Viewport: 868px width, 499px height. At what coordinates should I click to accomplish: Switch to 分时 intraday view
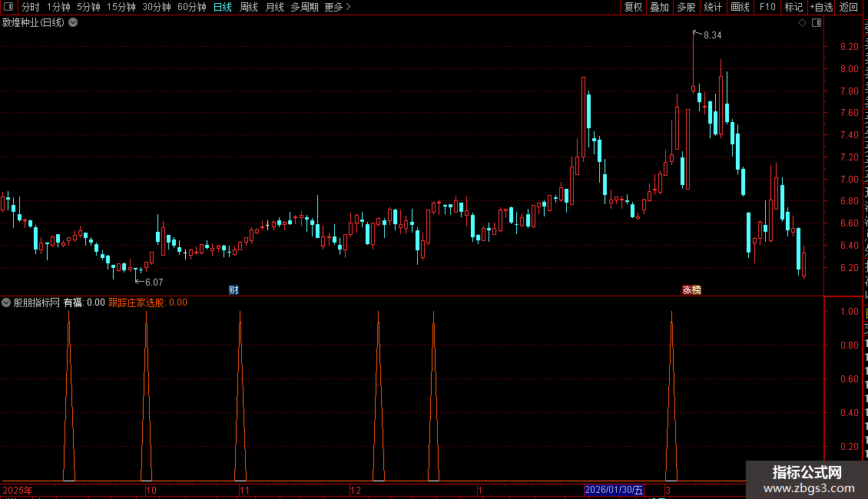pyautogui.click(x=31, y=7)
